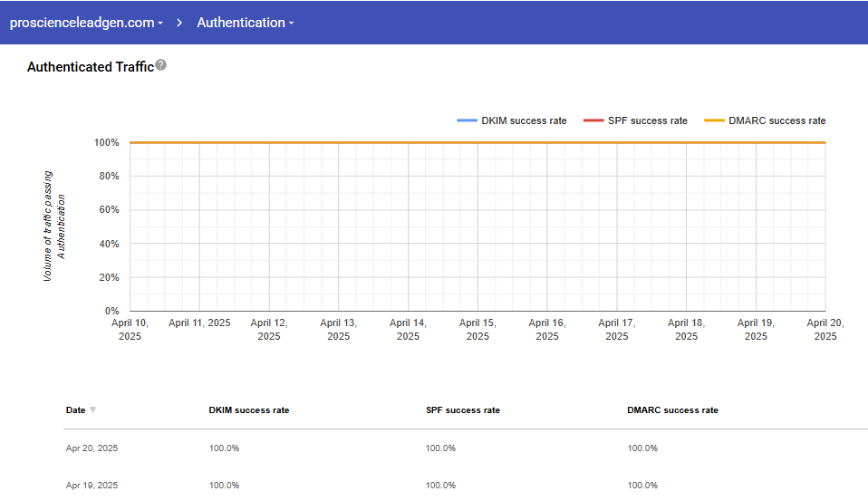Click the sort arrow next to Date

click(92, 410)
